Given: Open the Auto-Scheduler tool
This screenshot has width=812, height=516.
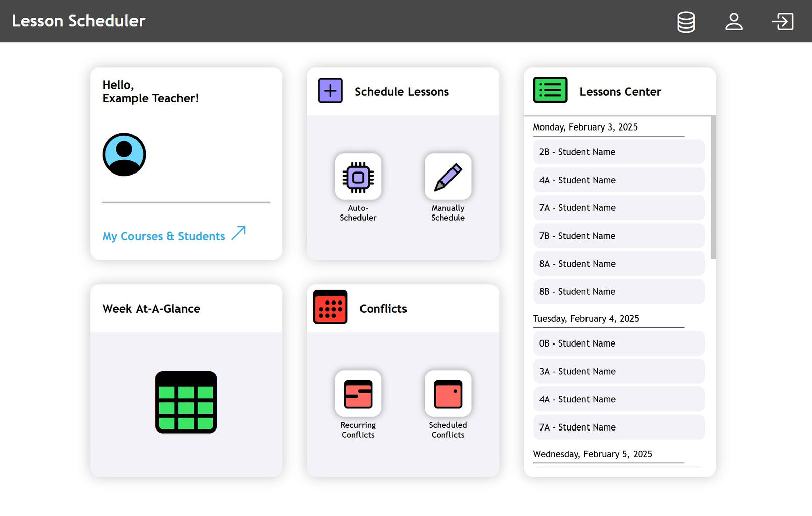Looking at the screenshot, I should [x=358, y=177].
